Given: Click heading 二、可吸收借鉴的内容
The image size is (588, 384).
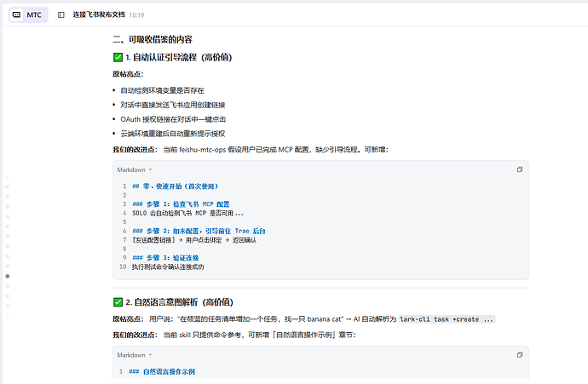Looking at the screenshot, I should tap(153, 39).
